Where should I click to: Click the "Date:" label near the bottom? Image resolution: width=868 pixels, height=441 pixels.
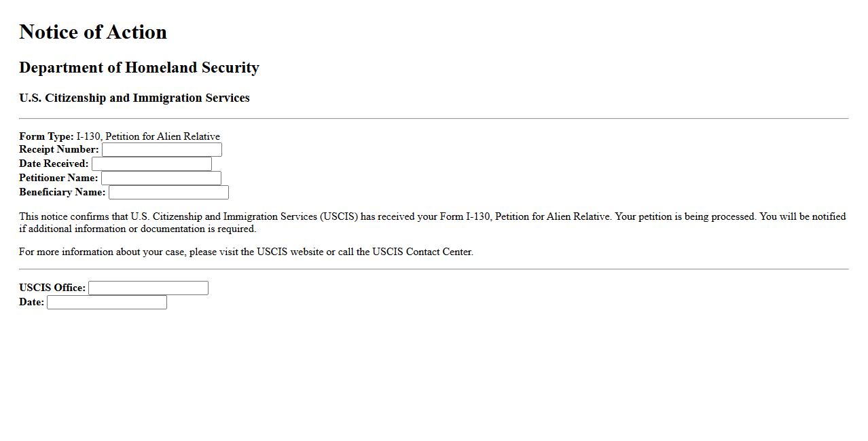coord(31,302)
